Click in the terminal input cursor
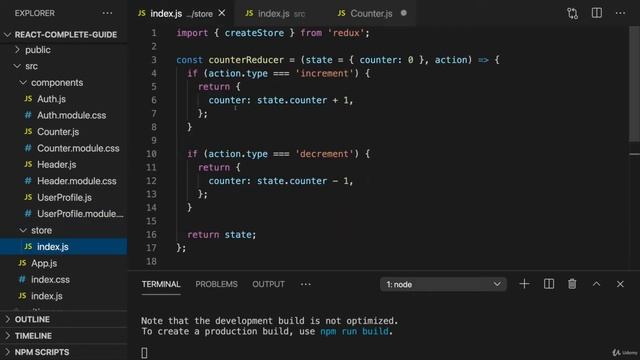Screen dimensions: 640x360 click(x=144, y=353)
